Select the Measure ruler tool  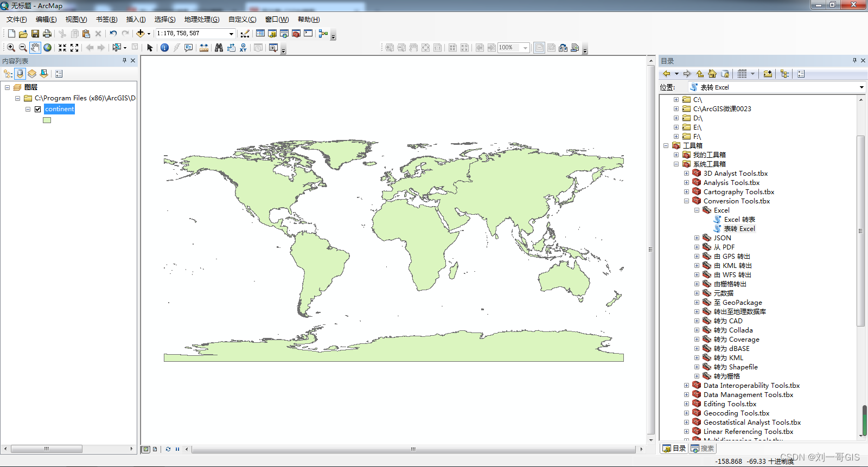coord(204,48)
